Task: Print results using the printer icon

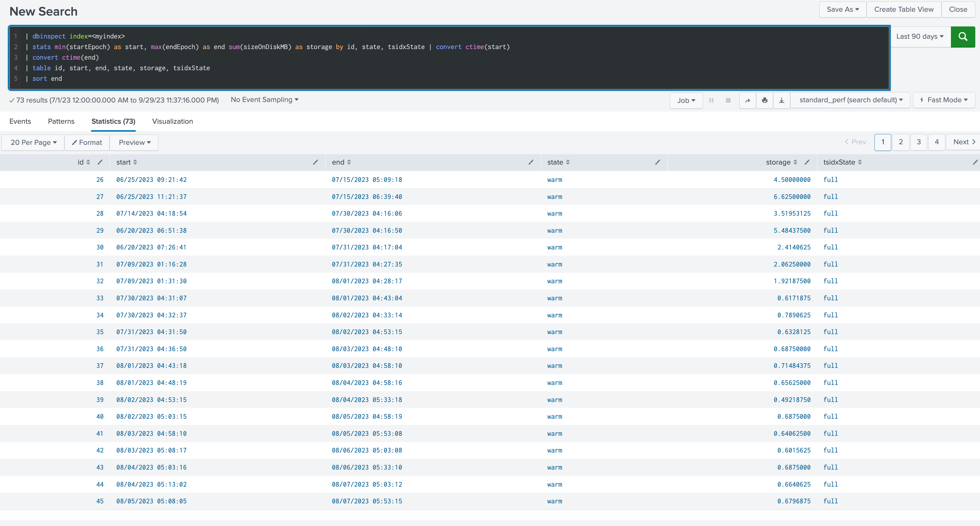Action: (764, 100)
